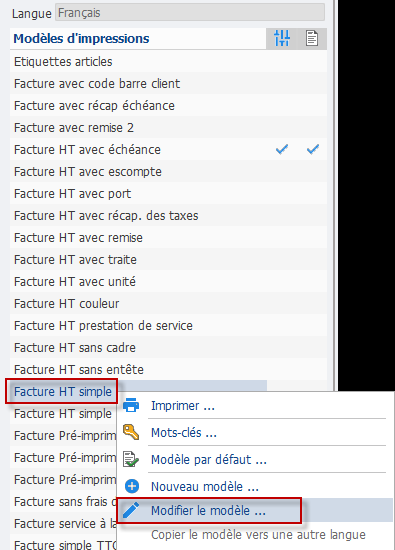Click the blue plus icon for Nouveau modèle

[x=132, y=486]
